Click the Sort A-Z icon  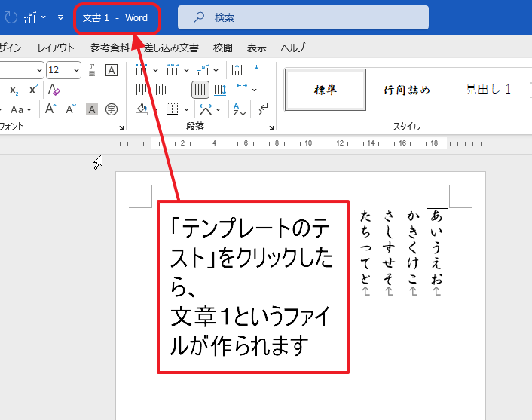coord(240,109)
